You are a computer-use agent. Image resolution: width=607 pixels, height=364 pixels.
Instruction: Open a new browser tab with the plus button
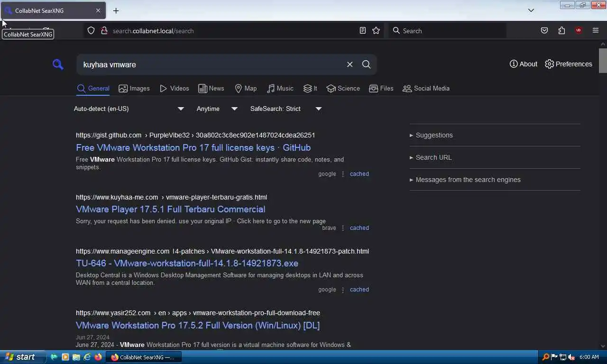(x=116, y=10)
